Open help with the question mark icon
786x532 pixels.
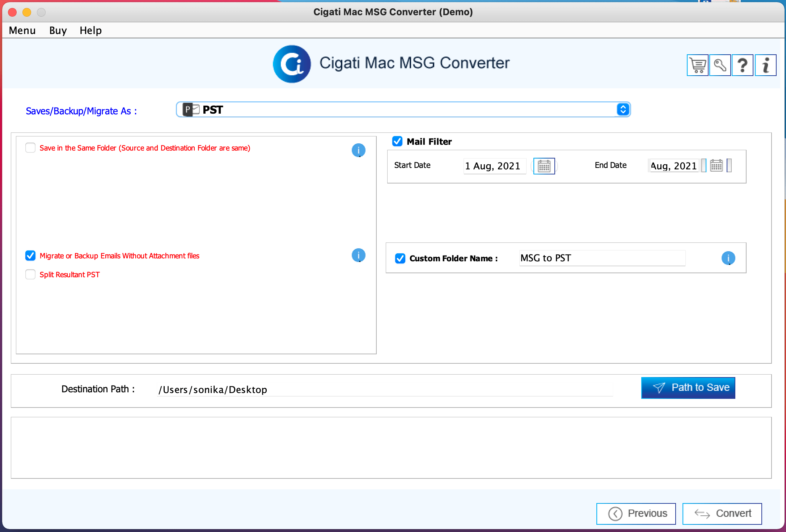[x=742, y=66]
